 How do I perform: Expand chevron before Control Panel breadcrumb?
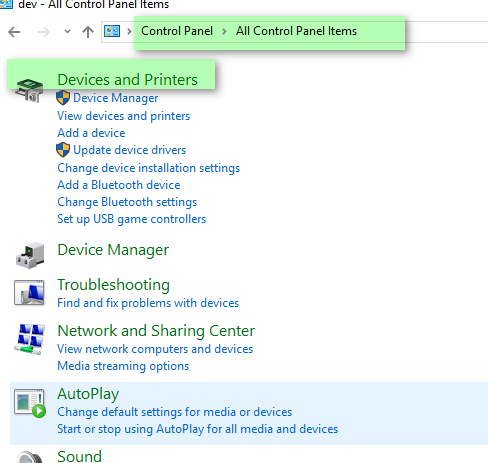click(x=129, y=32)
